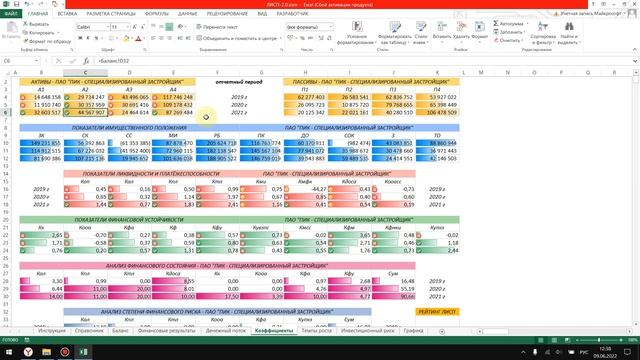Open File Explorer from taskbar
This screenshot has height=360, width=640.
click(46, 352)
